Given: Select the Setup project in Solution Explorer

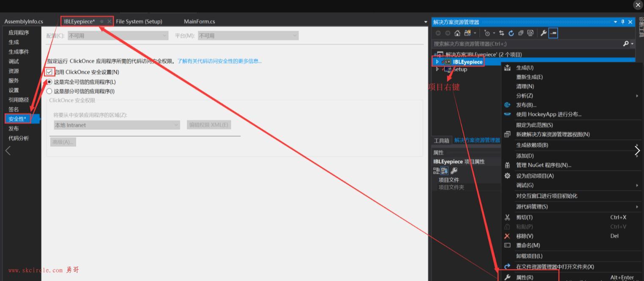Looking at the screenshot, I should click(460, 69).
